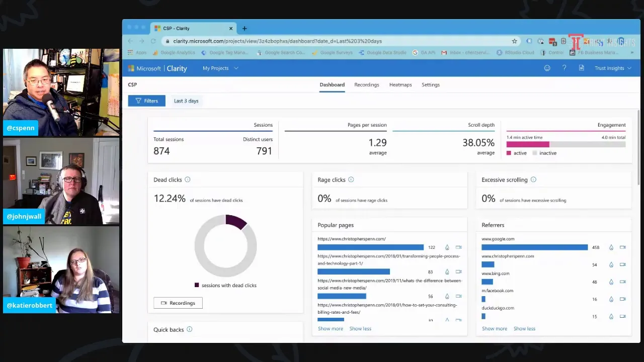Open heatmap for christopherspenn.com homepage row
Image resolution: width=644 pixels, height=362 pixels.
point(447,247)
